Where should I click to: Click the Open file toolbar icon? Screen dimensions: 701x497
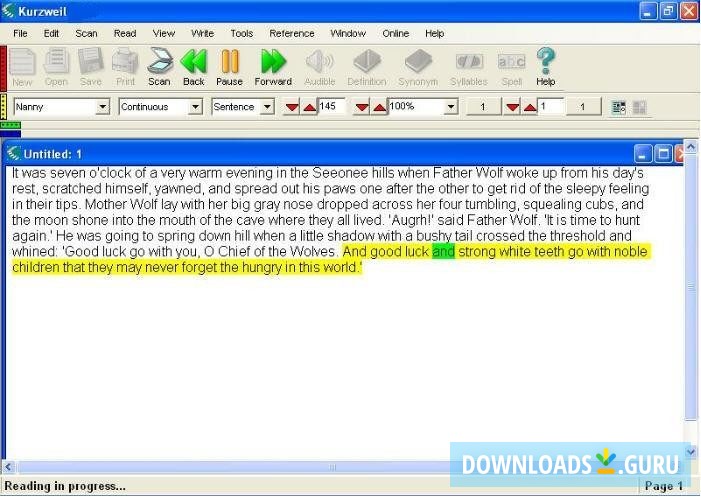(x=56, y=67)
